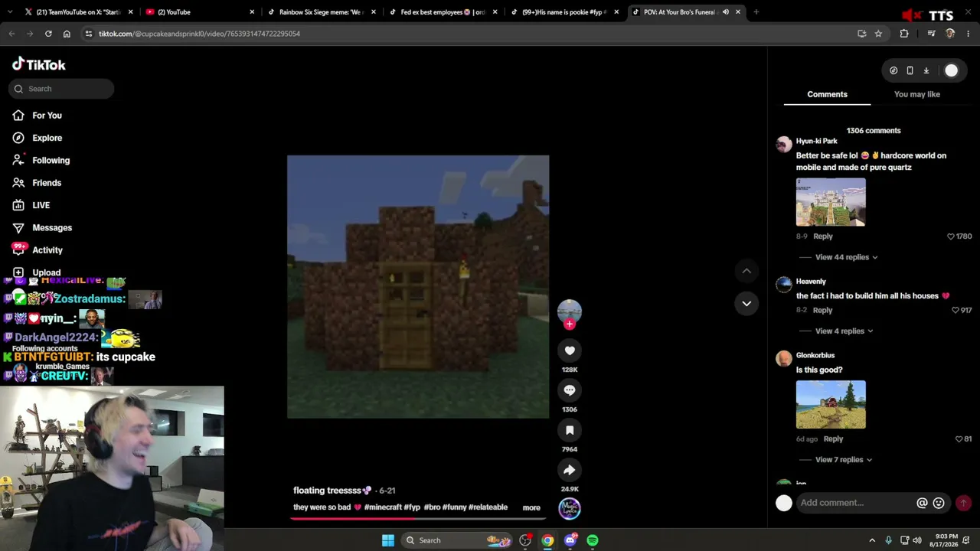This screenshot has height=551, width=980.
Task: Post the comment with the red arrow button
Action: point(963,503)
